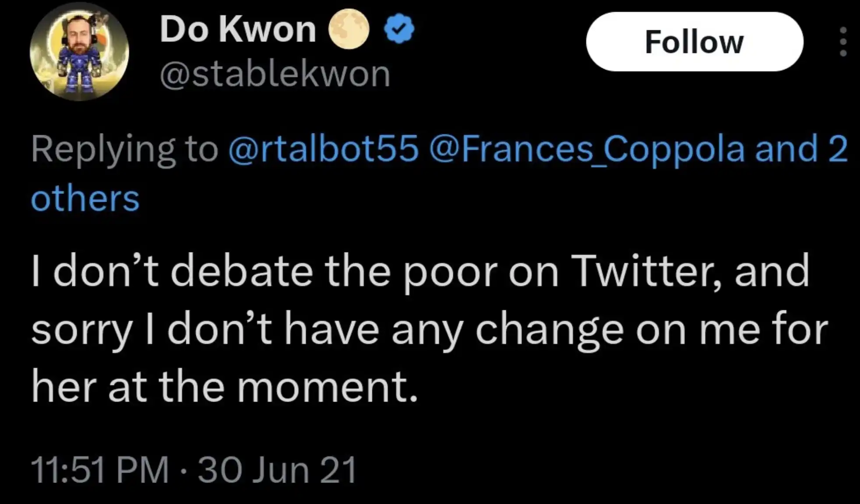Click the blue verified checkmark badge
Viewport: 860px width, 504px height.
[x=399, y=29]
